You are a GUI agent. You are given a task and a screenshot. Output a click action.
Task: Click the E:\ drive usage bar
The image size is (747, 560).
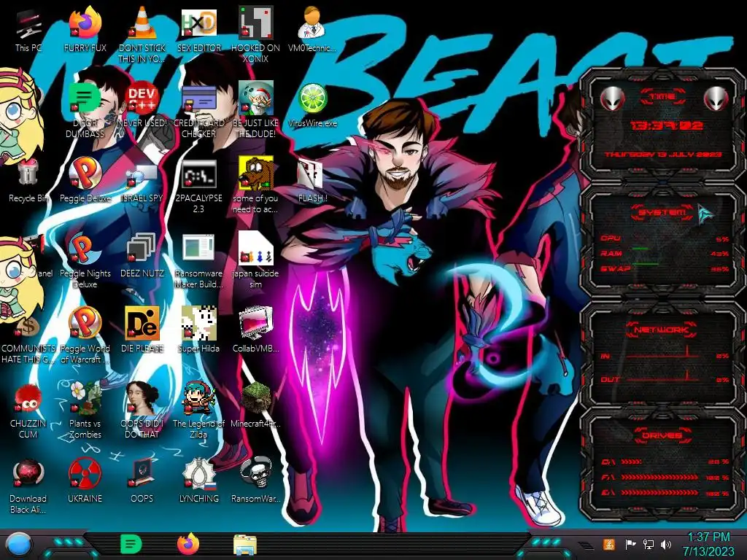pyautogui.click(x=659, y=492)
